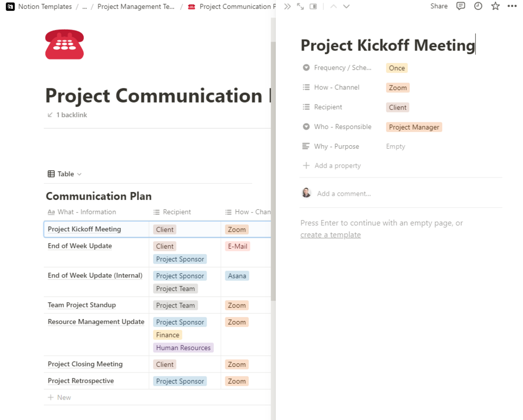Click the Add a comment field
The image size is (523, 420).
pos(343,194)
